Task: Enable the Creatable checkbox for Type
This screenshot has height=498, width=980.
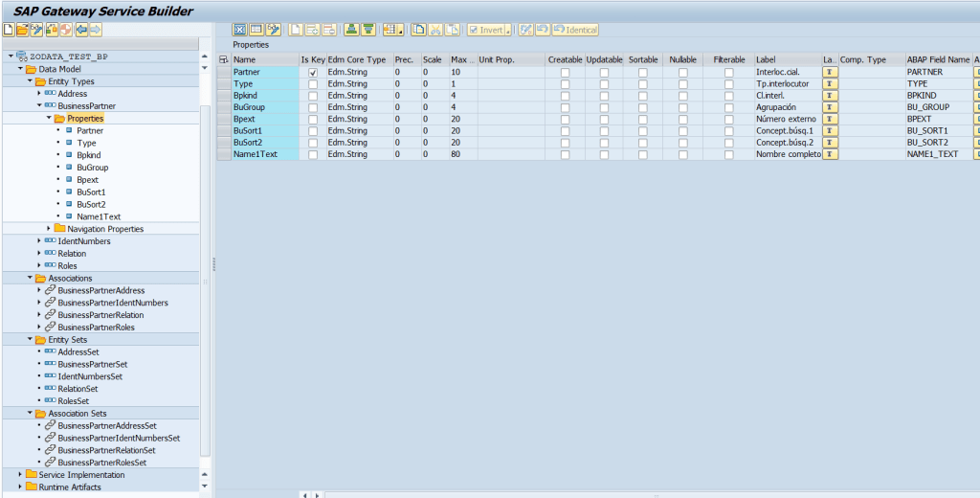Action: tap(565, 84)
